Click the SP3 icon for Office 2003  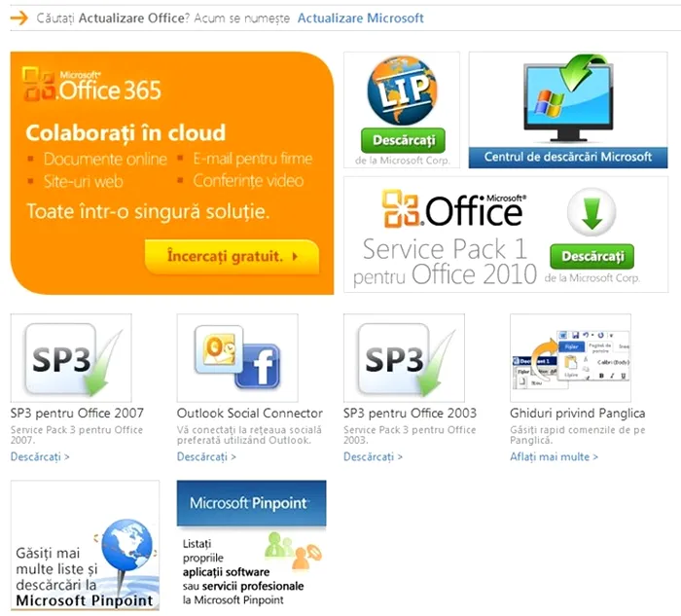point(404,358)
